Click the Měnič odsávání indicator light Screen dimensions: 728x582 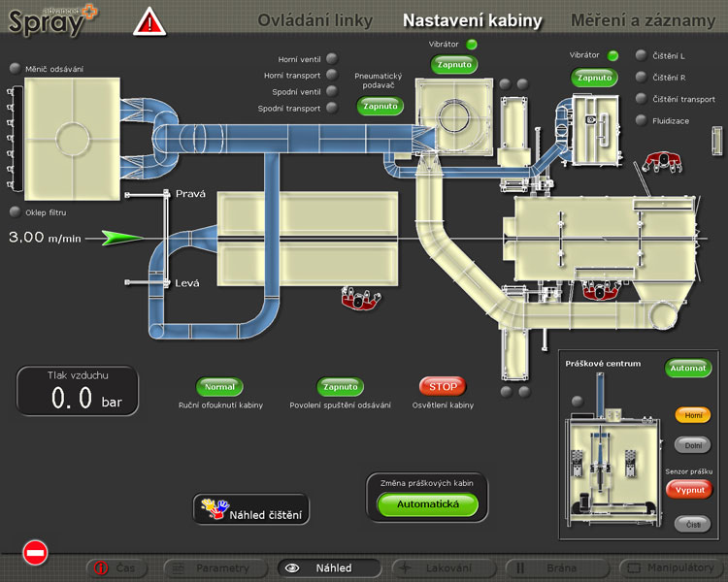pos(15,68)
